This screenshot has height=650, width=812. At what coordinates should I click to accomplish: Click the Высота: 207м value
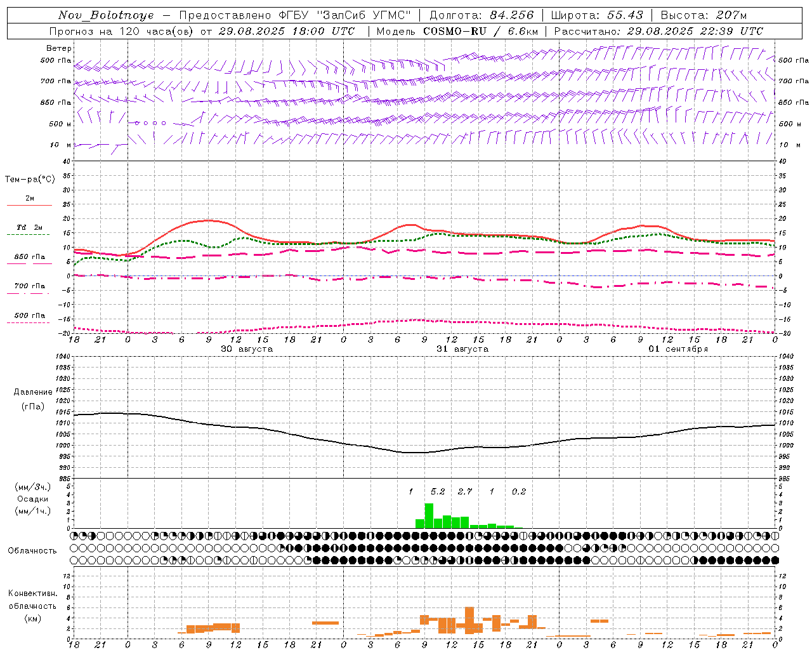point(704,15)
